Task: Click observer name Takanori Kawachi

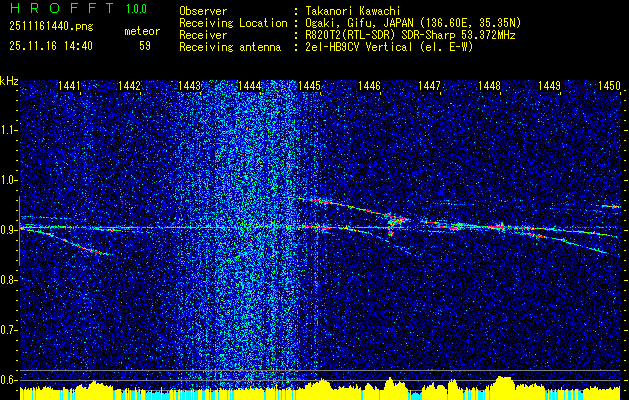Action: tap(352, 11)
